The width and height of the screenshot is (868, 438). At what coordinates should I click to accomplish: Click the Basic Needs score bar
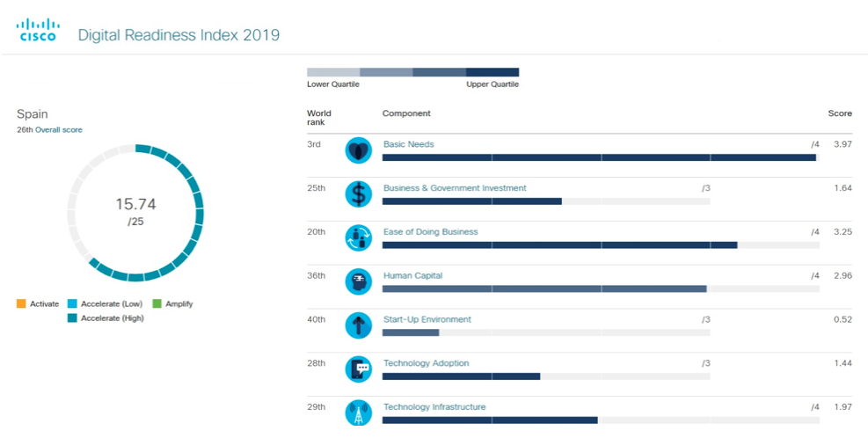(601, 157)
